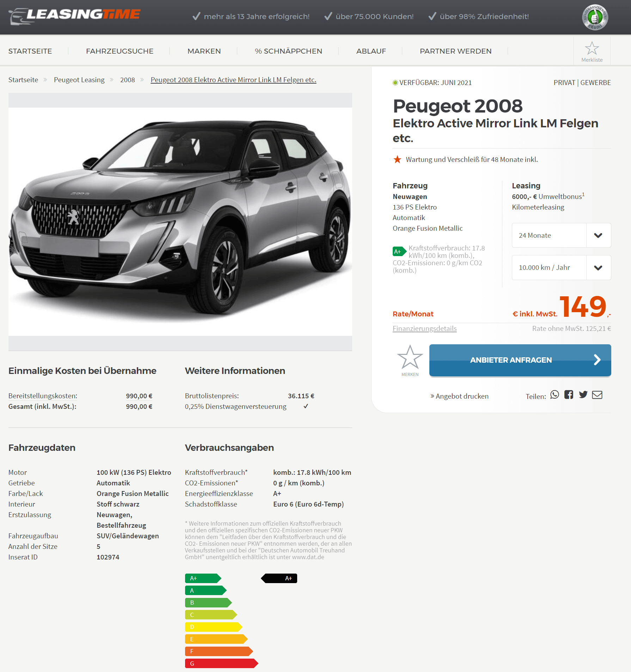Click Angebot drucken link

tap(459, 396)
